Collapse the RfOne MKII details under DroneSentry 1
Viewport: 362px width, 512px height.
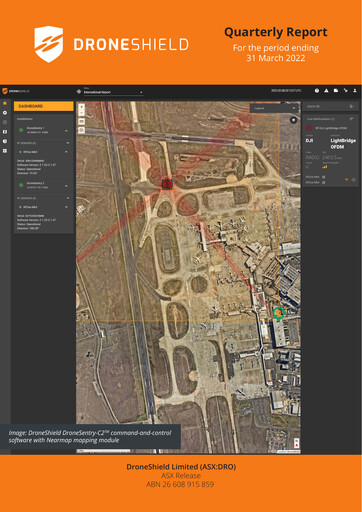tap(66, 152)
